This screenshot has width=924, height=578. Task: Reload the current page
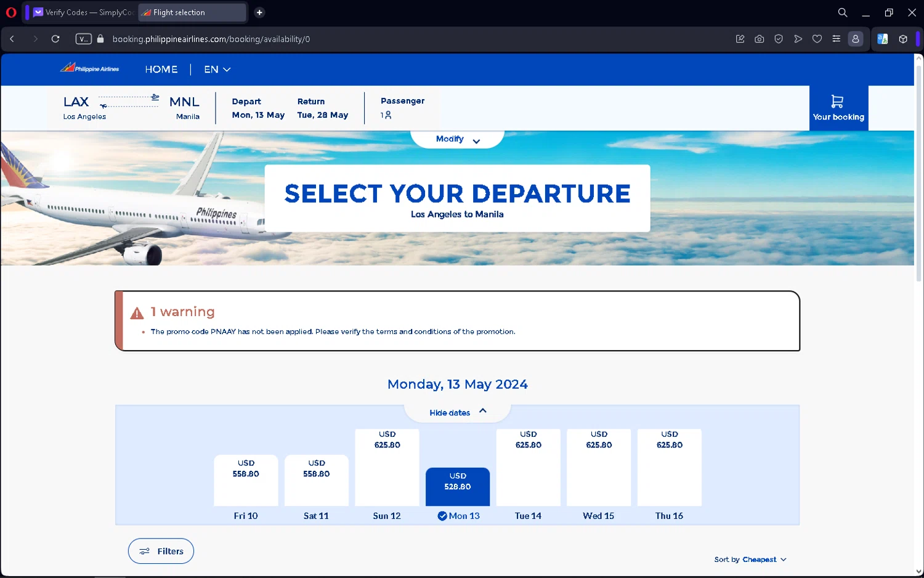[55, 39]
